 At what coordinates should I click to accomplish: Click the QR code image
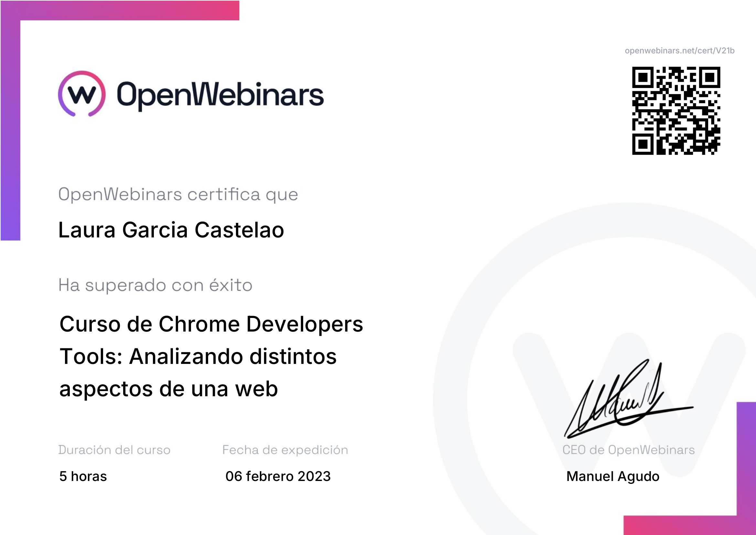(676, 111)
